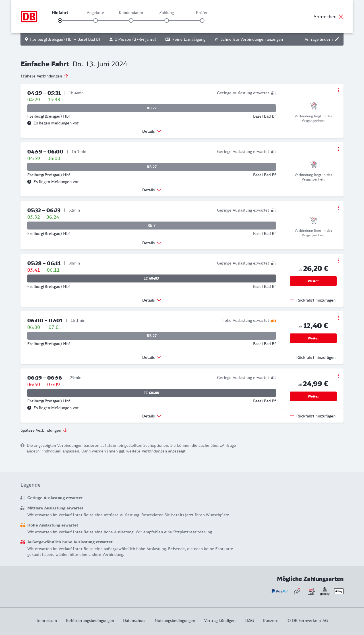Click the PayPal payment icon
This screenshot has height=635, width=364.
280,591
